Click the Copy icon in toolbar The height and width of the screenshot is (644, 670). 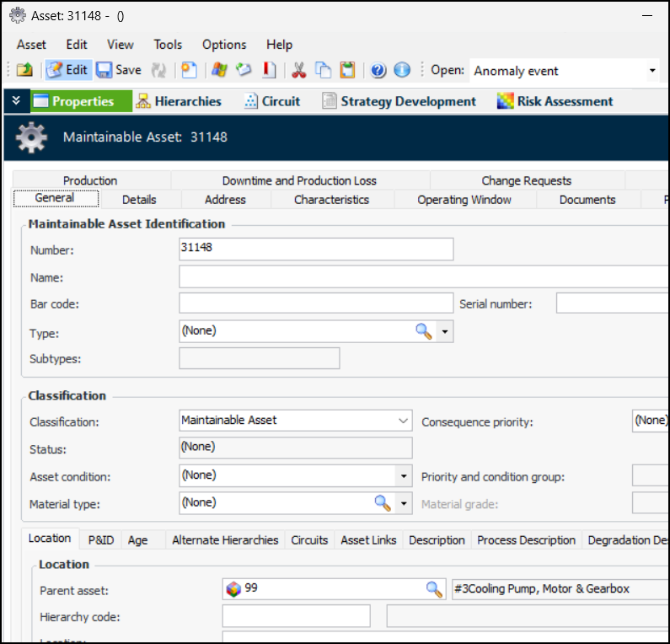(x=323, y=71)
